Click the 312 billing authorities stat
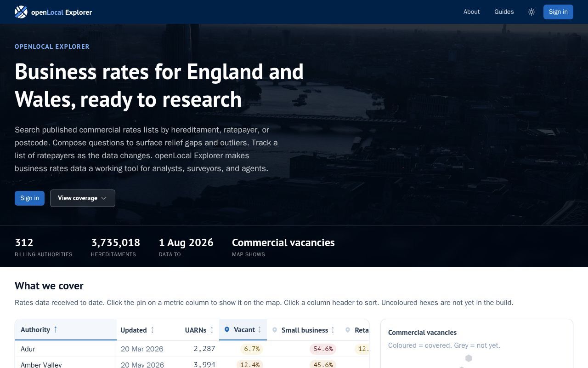The image size is (588, 368). click(44, 247)
